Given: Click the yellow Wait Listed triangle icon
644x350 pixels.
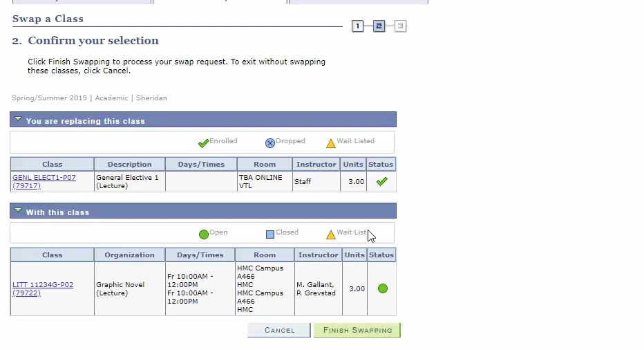Looking at the screenshot, I should 331,143.
